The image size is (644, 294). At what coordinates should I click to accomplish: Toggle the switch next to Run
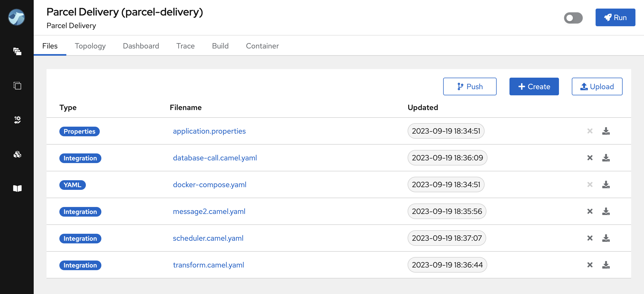[x=573, y=18]
